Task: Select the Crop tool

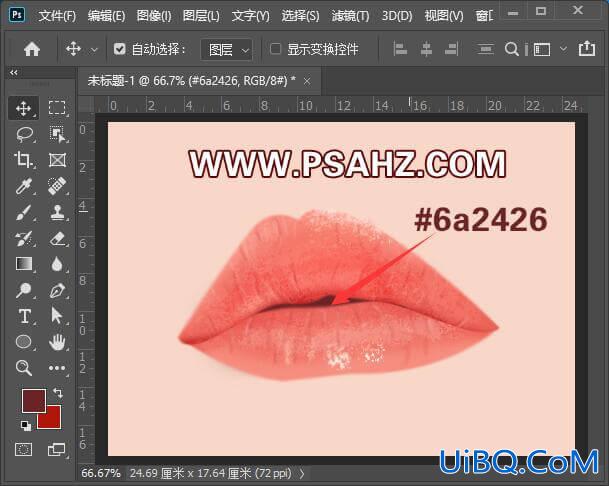Action: pos(23,160)
